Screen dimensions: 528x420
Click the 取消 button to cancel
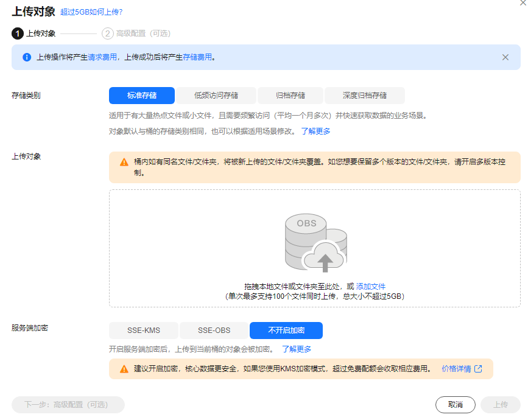pos(455,405)
